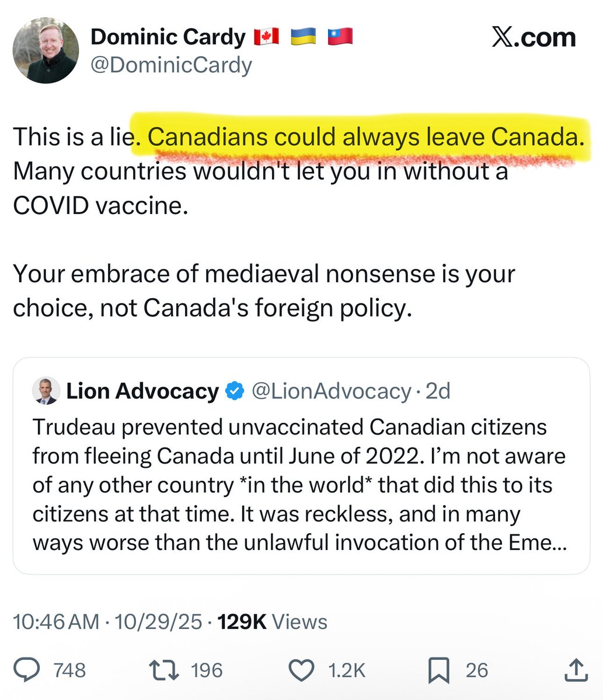View the 129K Views count
The height and width of the screenshot is (700, 603).
coord(272,622)
